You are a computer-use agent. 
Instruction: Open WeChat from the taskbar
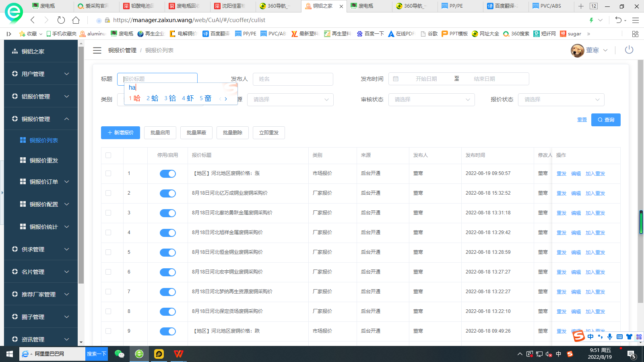pos(120,354)
